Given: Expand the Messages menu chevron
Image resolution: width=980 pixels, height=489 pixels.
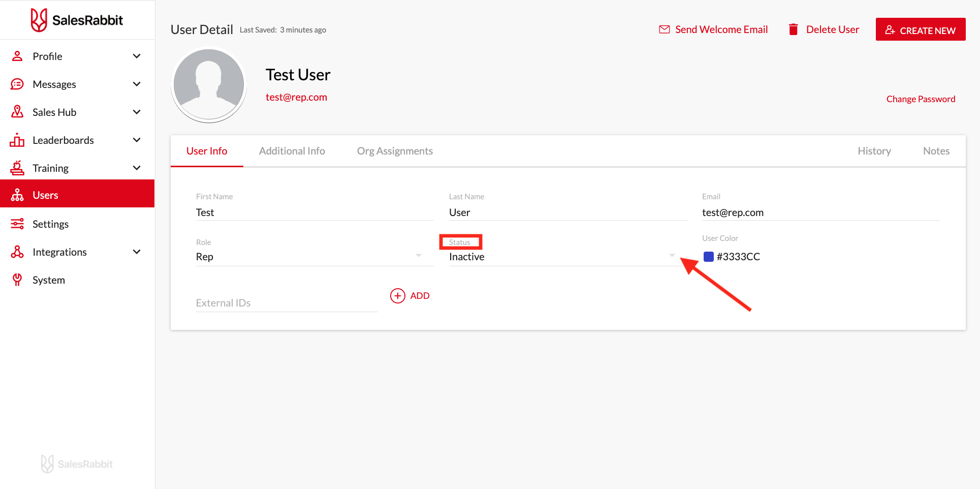Looking at the screenshot, I should (137, 84).
